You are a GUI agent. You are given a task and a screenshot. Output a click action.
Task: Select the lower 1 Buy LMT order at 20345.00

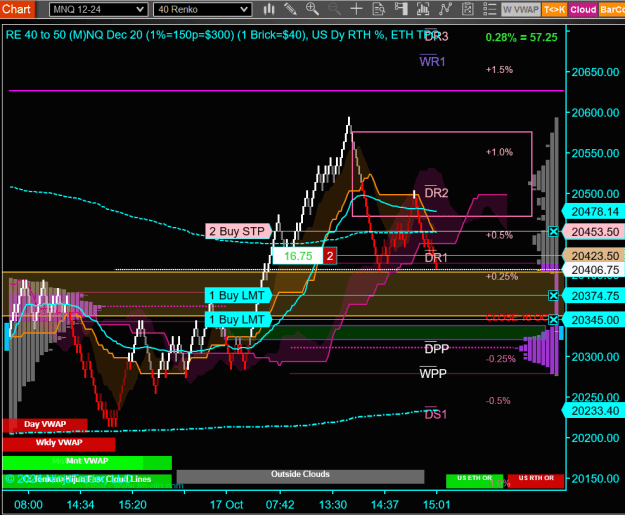(238, 320)
